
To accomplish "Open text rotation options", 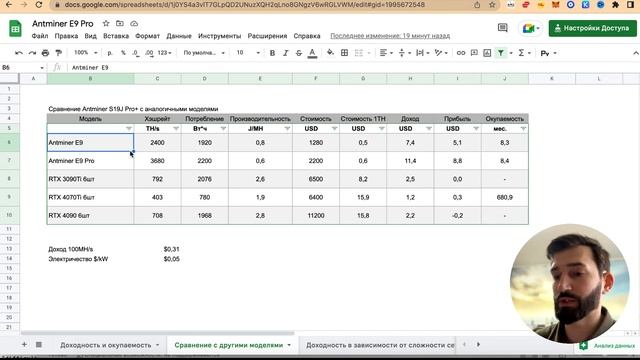I will coord(441,53).
